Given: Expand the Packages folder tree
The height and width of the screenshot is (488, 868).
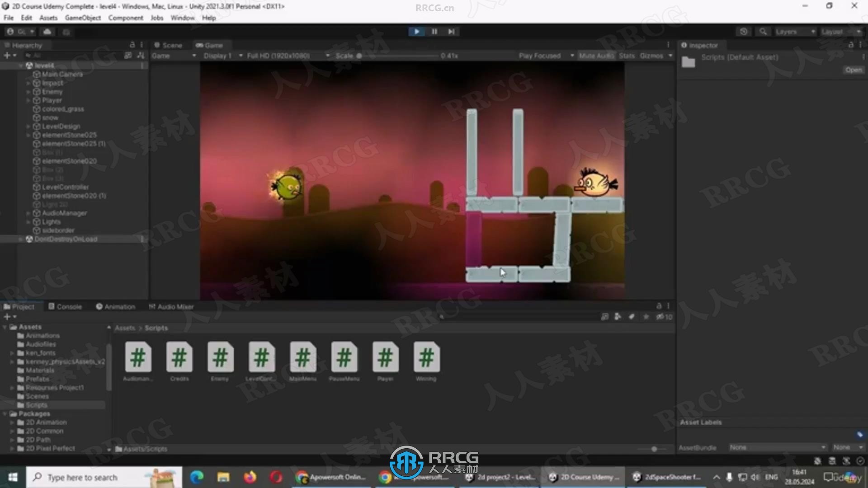Looking at the screenshot, I should click(5, 414).
